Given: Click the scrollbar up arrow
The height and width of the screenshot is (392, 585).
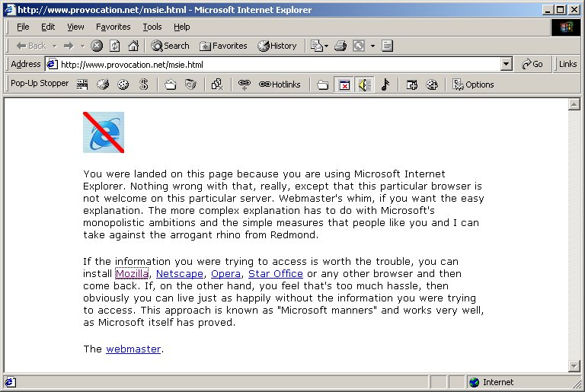Looking at the screenshot, I should tap(574, 105).
